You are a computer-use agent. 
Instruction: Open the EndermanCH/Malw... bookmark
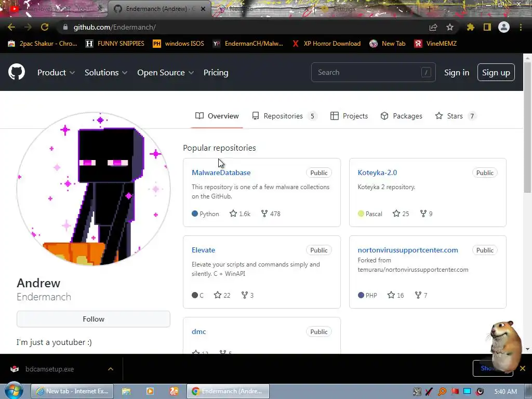(x=248, y=44)
